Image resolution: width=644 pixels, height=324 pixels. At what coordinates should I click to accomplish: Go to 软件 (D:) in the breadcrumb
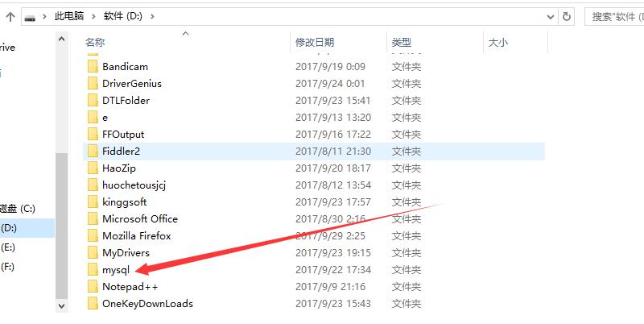(x=123, y=16)
